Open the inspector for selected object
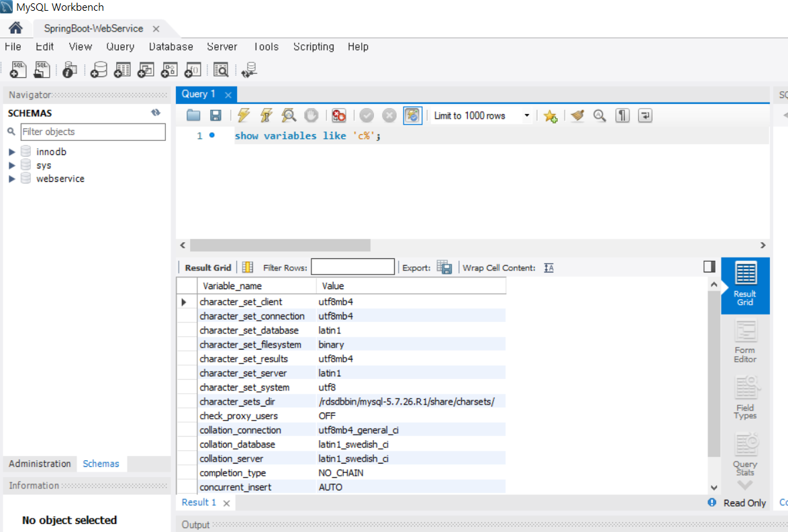Viewport: 788px width, 532px height. (x=69, y=70)
